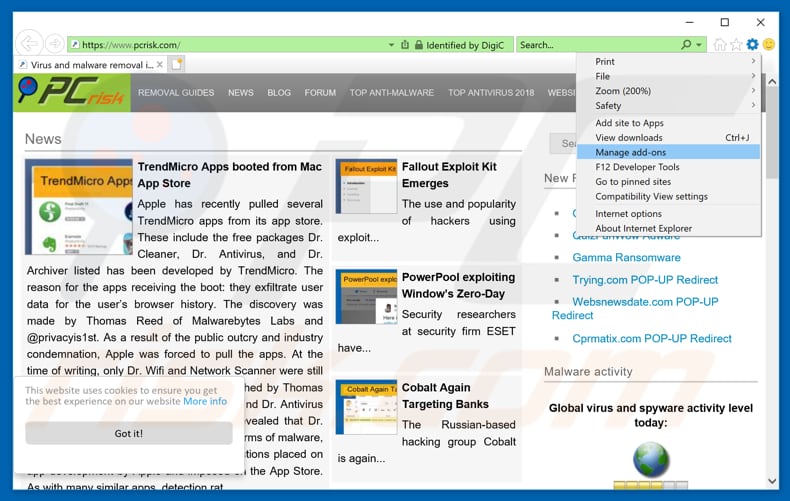The image size is (790, 501).
Task: Click the Home icon in toolbar
Action: 719,44
